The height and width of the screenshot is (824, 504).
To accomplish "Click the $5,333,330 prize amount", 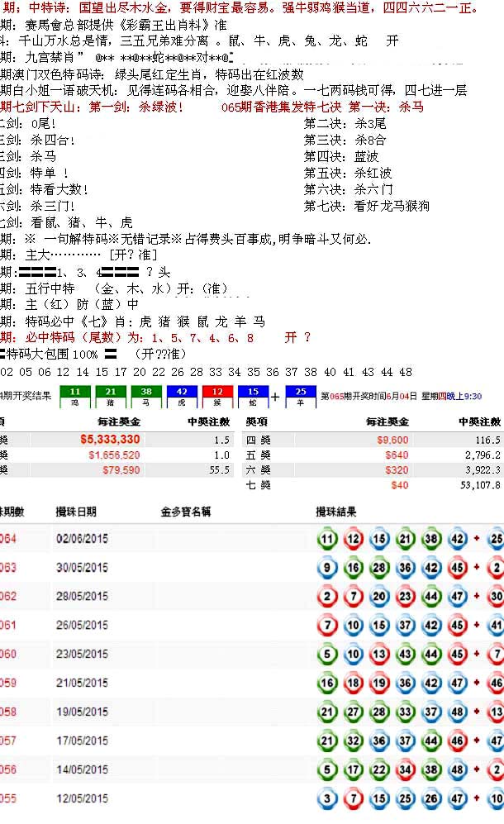I will tap(110, 440).
